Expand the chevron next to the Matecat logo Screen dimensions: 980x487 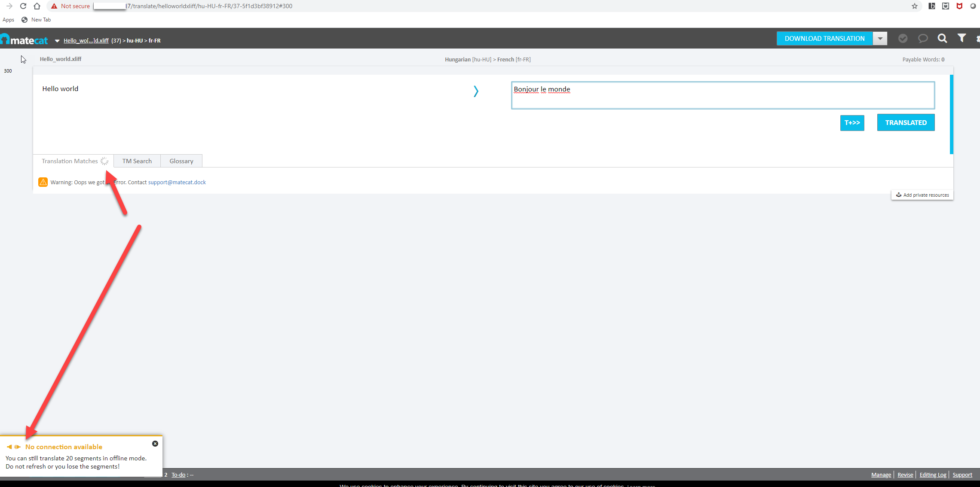tap(57, 40)
